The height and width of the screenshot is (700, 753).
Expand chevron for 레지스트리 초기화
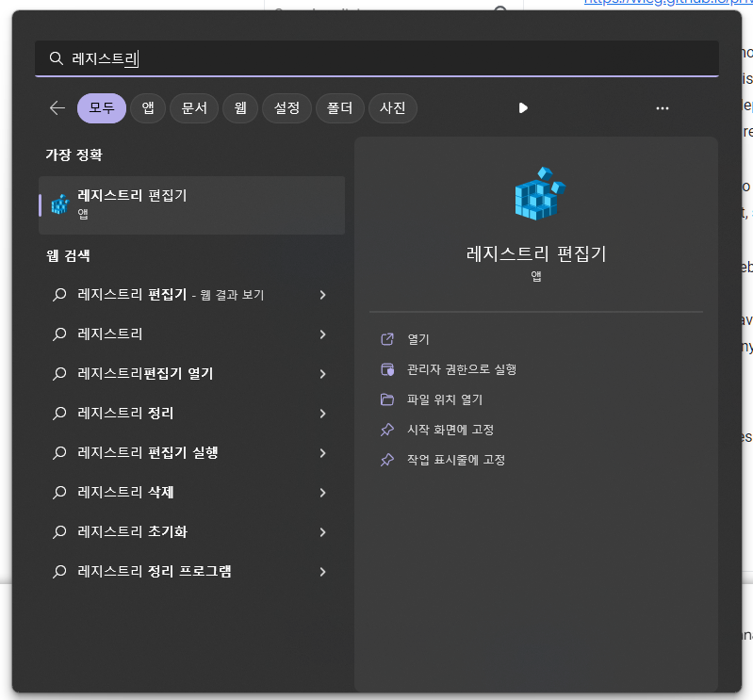[x=322, y=532]
